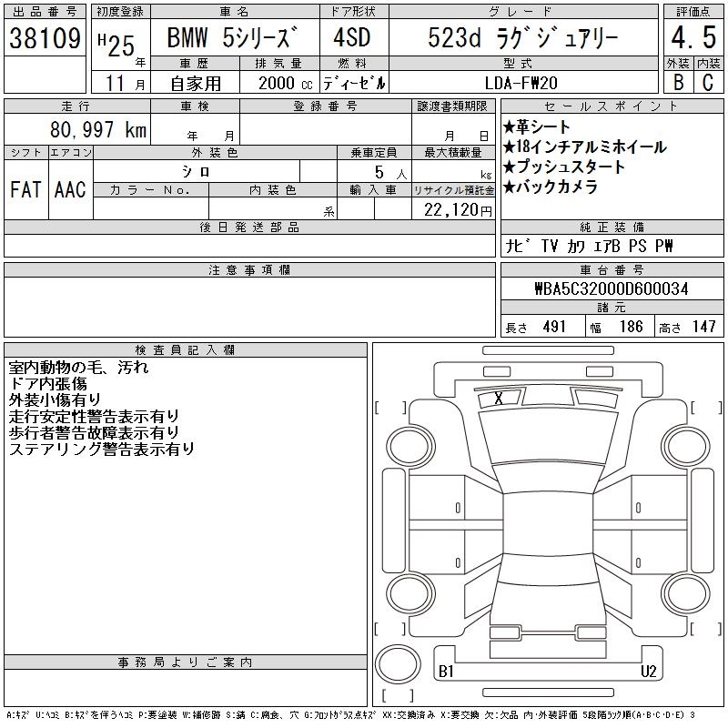Image resolution: width=728 pixels, height=728 pixels.
Task: Select the first registration year H25
Action: click(x=116, y=45)
